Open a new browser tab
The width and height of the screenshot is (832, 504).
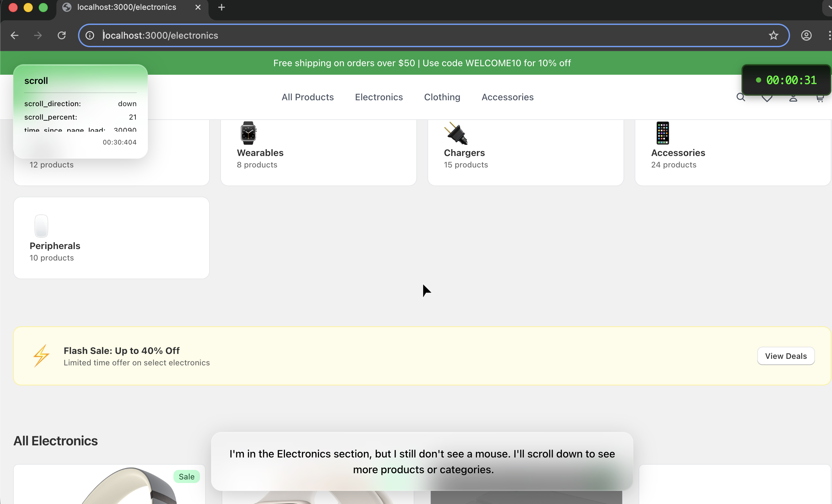pos(222,8)
